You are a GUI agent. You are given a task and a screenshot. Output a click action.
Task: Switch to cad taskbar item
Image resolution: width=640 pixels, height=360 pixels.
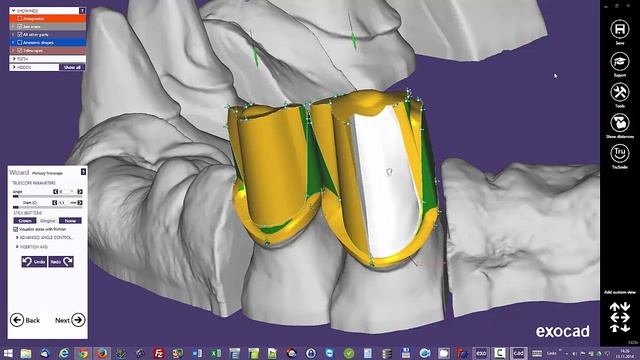click(518, 353)
